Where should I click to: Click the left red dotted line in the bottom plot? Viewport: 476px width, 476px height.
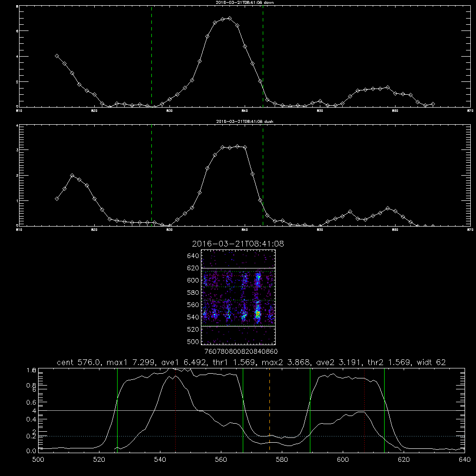176,411
